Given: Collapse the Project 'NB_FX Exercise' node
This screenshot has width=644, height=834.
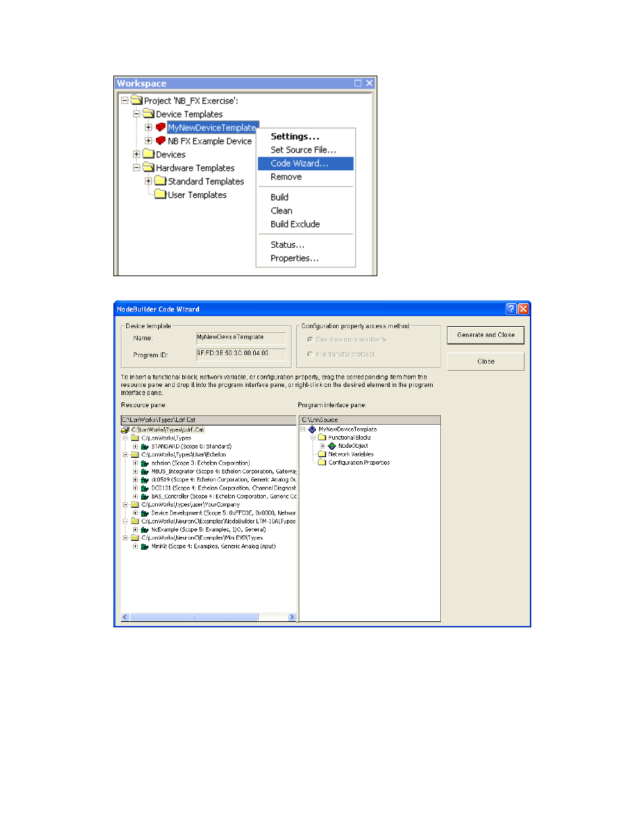Looking at the screenshot, I should (124, 100).
